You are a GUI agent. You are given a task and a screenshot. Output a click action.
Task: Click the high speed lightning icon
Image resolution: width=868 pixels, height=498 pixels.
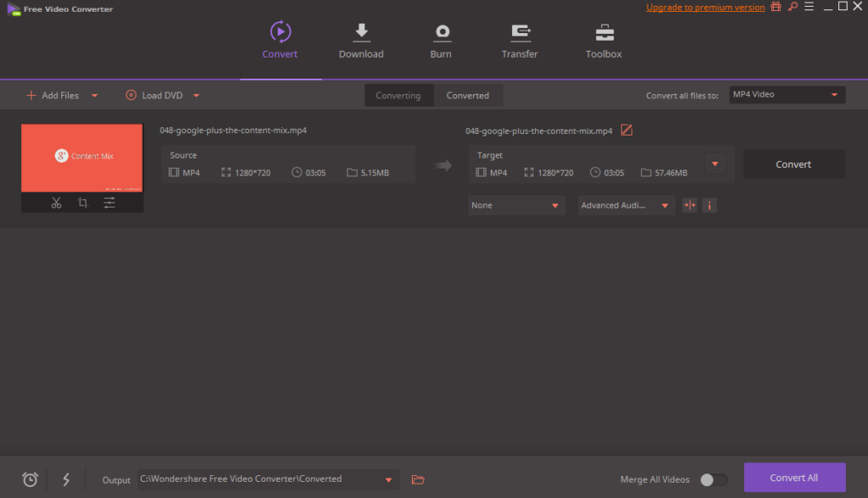coord(66,479)
